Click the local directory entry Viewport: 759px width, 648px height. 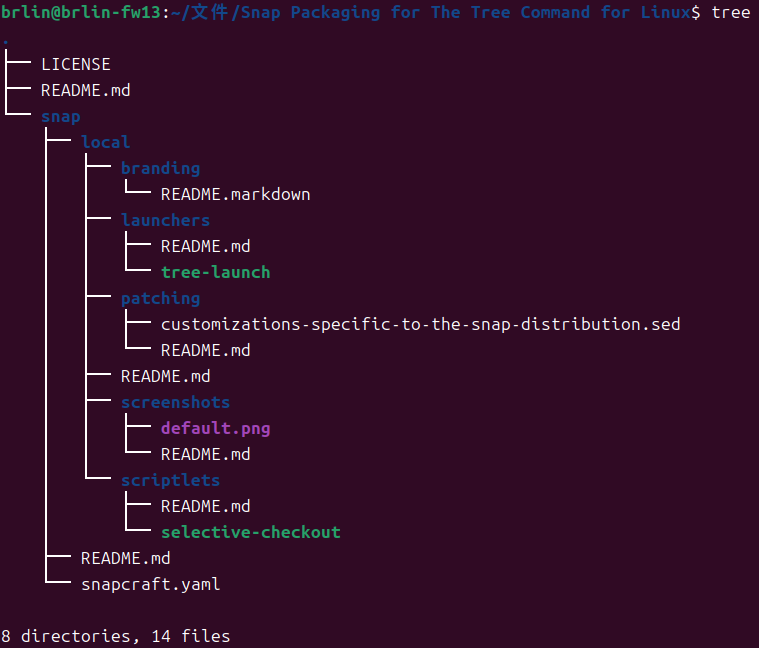(105, 142)
